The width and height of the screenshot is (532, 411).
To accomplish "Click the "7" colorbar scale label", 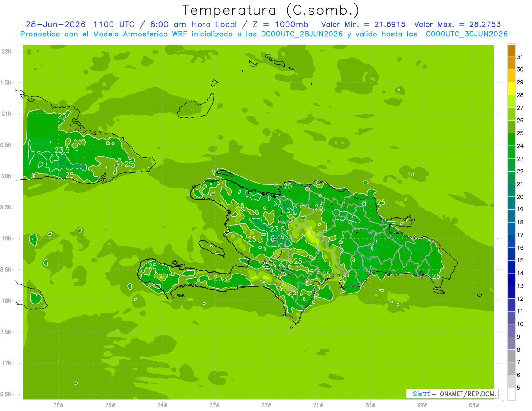I will (x=519, y=362).
